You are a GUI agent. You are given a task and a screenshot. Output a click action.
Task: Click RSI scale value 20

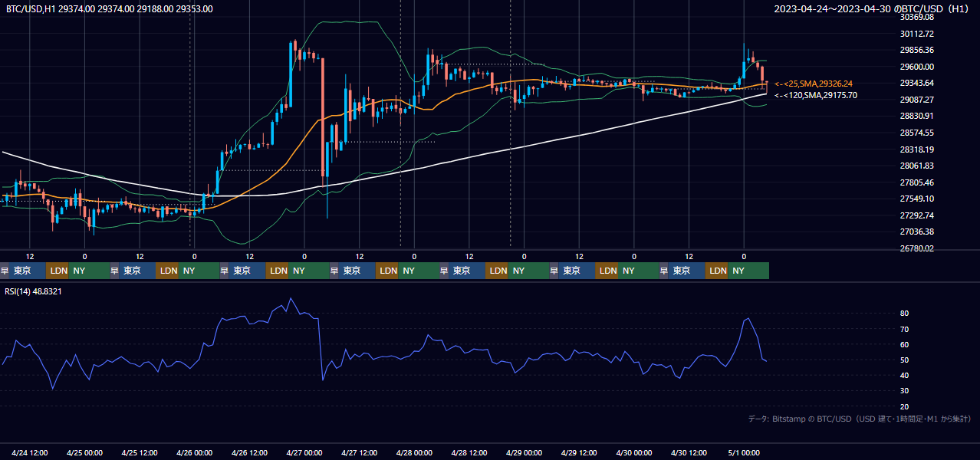[x=905, y=406]
